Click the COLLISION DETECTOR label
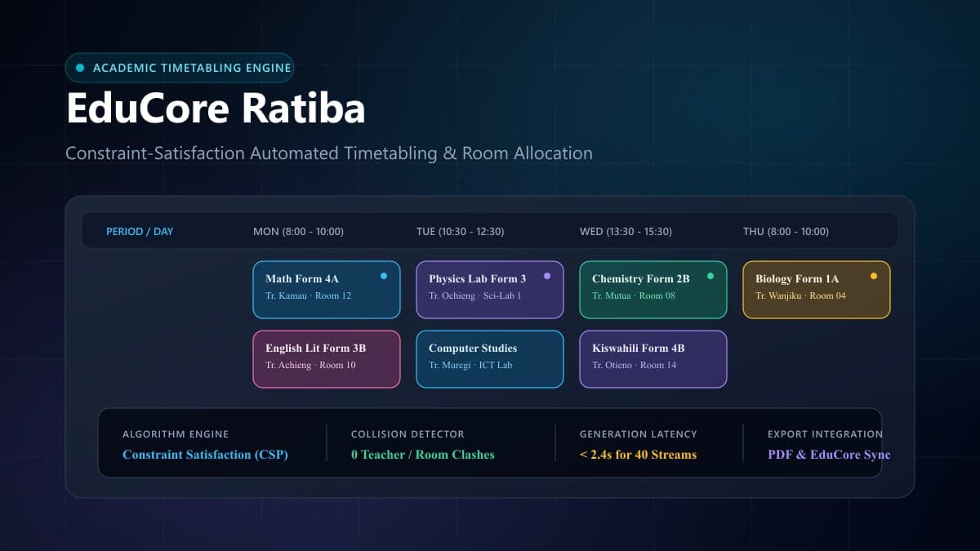This screenshot has width=980, height=551. click(408, 434)
